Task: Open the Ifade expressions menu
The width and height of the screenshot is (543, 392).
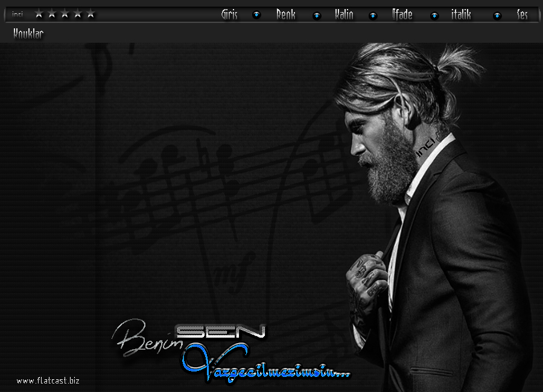Action: click(x=402, y=14)
